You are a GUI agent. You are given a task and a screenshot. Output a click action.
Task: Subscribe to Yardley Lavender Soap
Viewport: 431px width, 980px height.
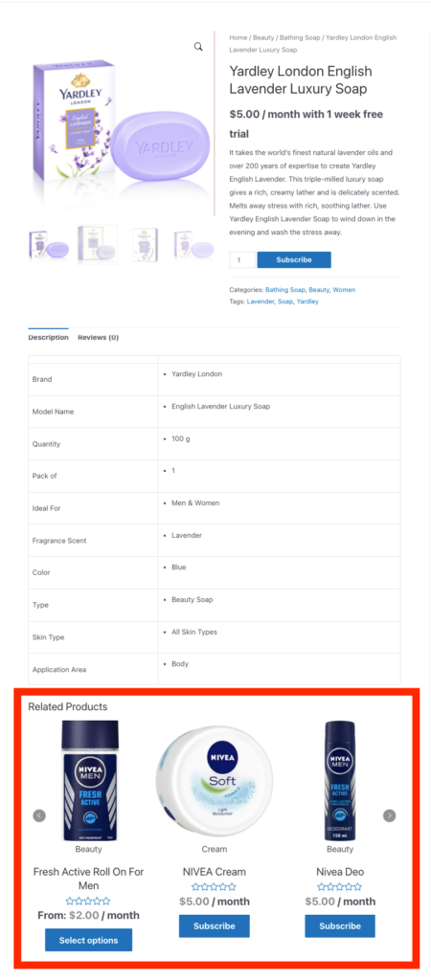pos(294,260)
